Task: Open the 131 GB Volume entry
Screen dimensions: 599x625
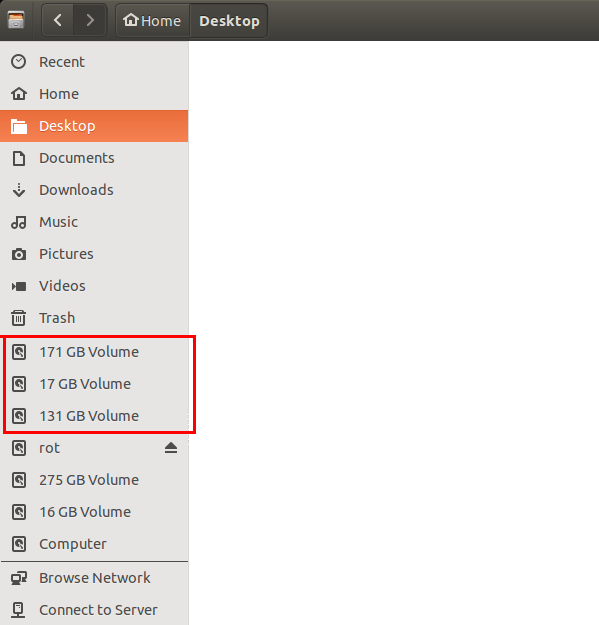Action: click(x=94, y=416)
